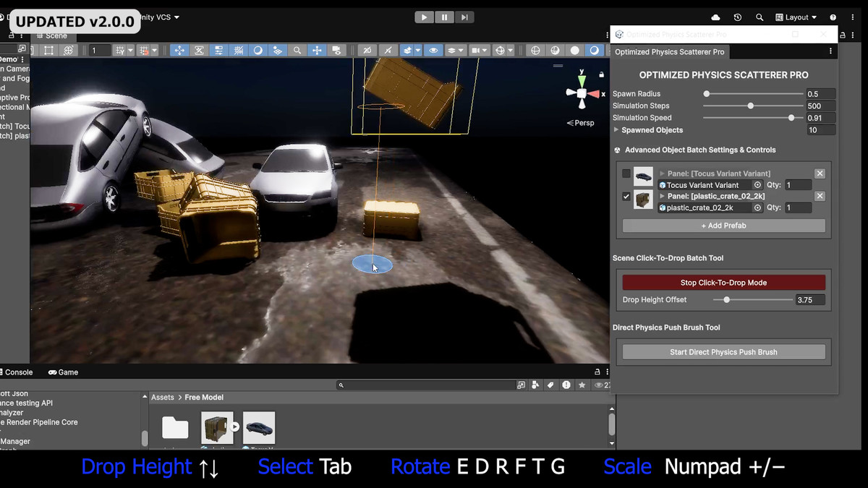
Task: Click the Pause button in the Unity toolbar
Action: [444, 17]
